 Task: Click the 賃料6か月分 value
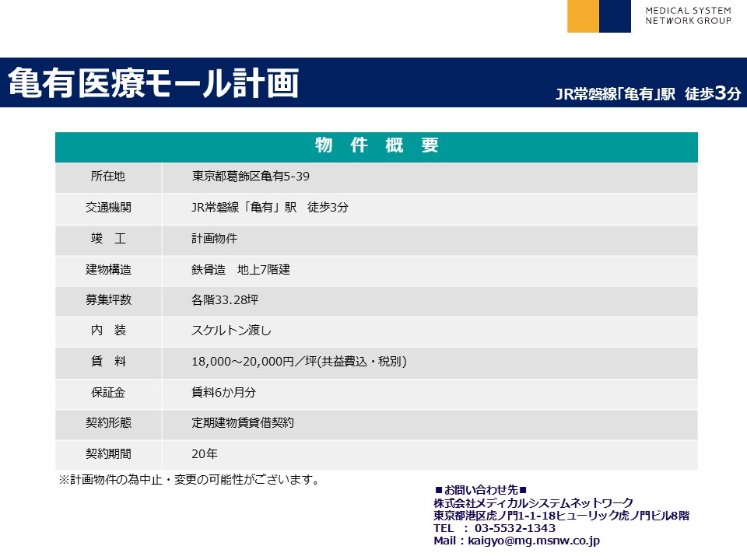[x=223, y=393]
